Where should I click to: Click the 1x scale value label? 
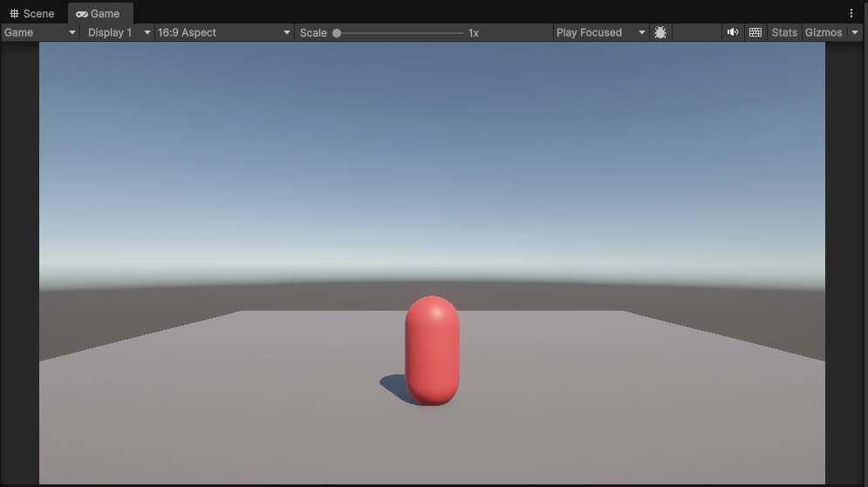(x=474, y=33)
